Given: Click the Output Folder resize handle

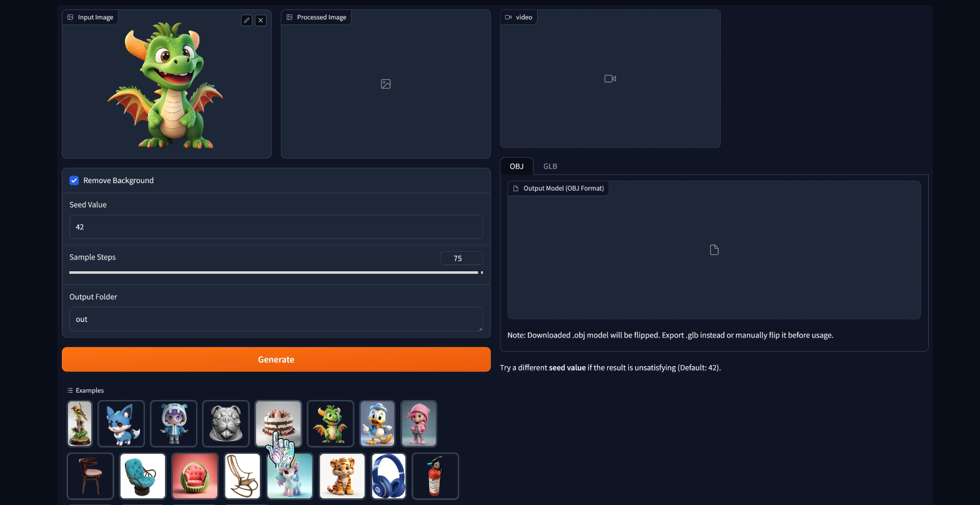Looking at the screenshot, I should [x=480, y=328].
